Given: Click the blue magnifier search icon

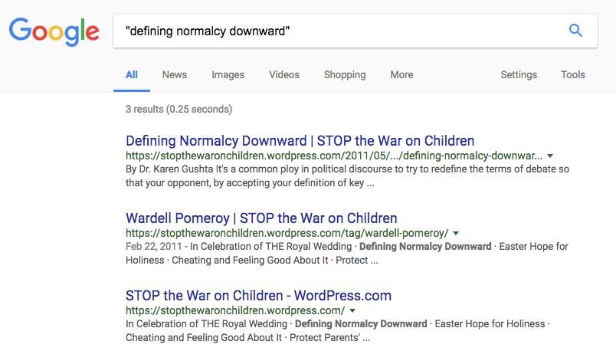Looking at the screenshot, I should coord(575,30).
